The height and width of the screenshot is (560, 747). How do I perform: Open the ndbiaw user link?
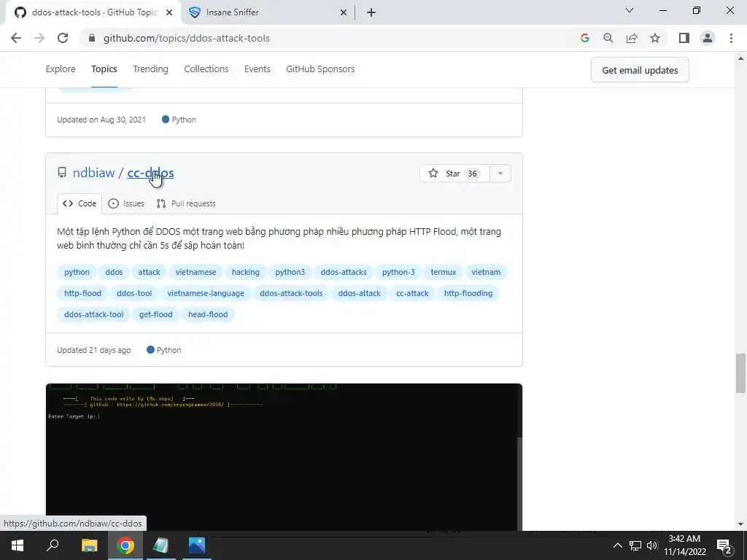(93, 172)
